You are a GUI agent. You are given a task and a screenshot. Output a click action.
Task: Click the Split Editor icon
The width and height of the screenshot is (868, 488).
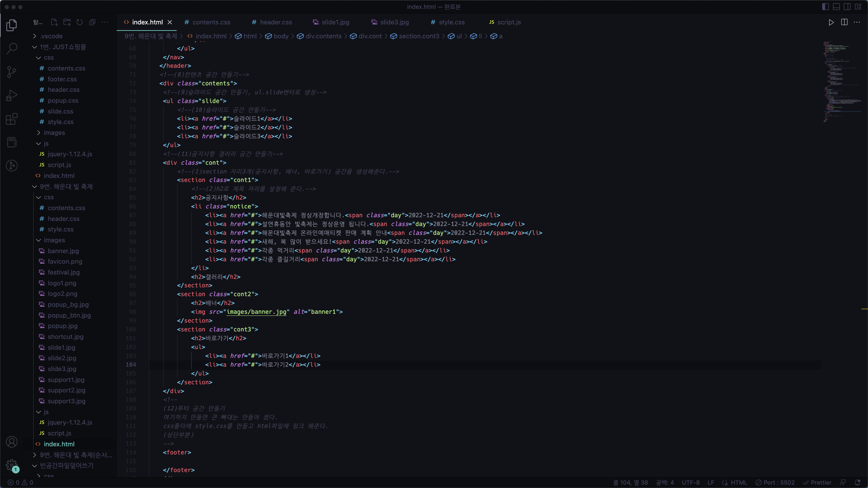844,22
